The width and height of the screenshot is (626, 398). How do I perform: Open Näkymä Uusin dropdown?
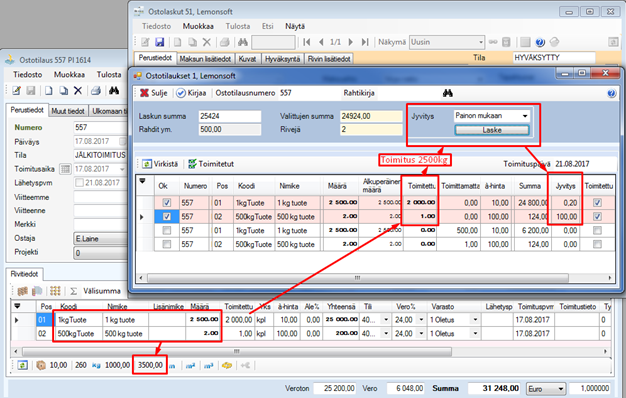click(x=481, y=42)
